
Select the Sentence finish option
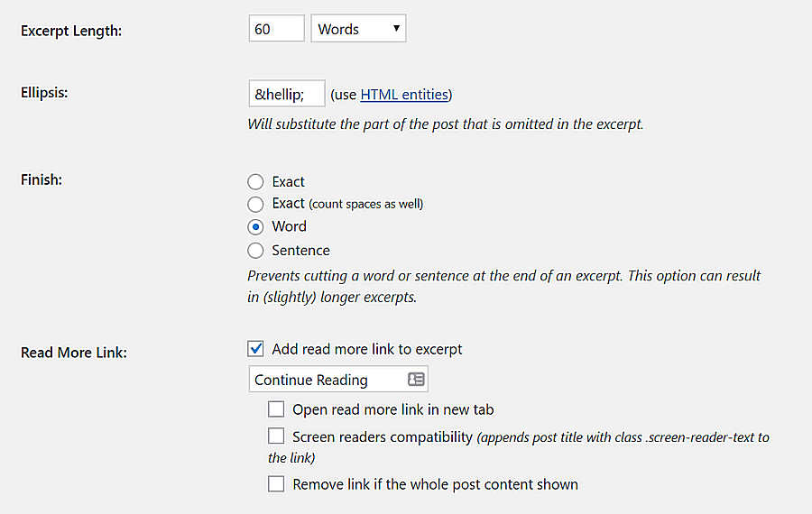[255, 251]
